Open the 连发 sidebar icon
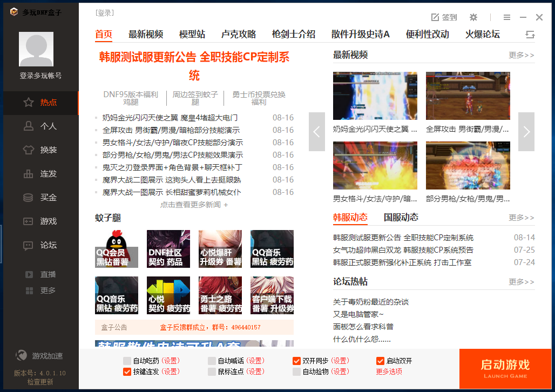The width and height of the screenshot is (555, 392). tap(28, 174)
